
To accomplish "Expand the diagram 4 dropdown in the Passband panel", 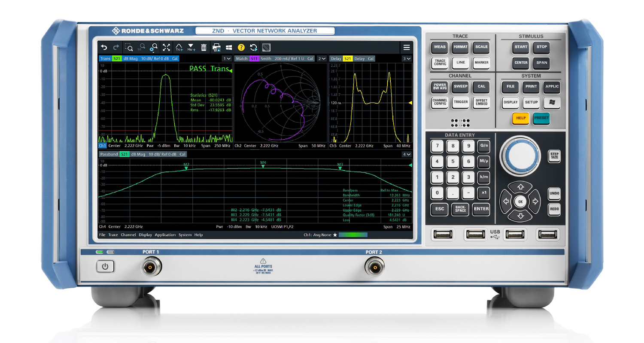I will pos(407,154).
